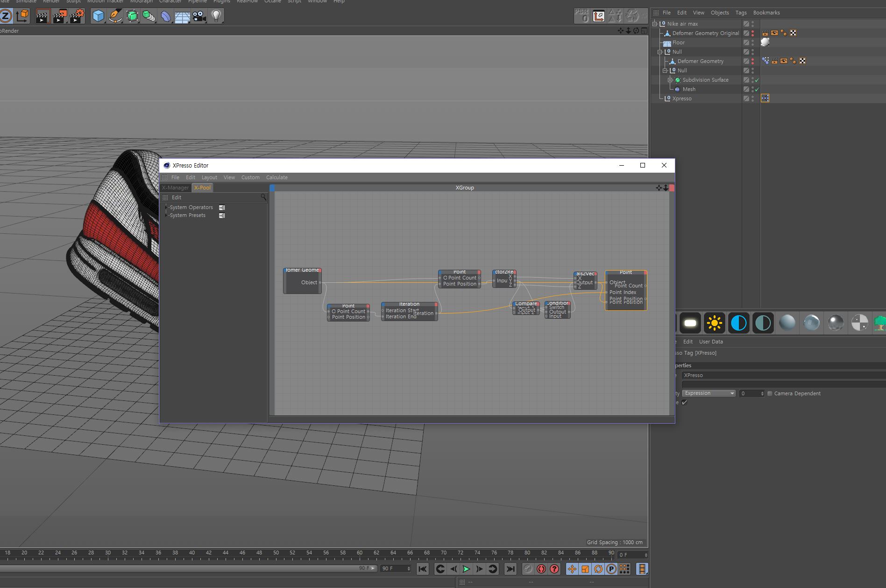Open the Priority Expression dropdown
The height and width of the screenshot is (588, 886).
709,393
